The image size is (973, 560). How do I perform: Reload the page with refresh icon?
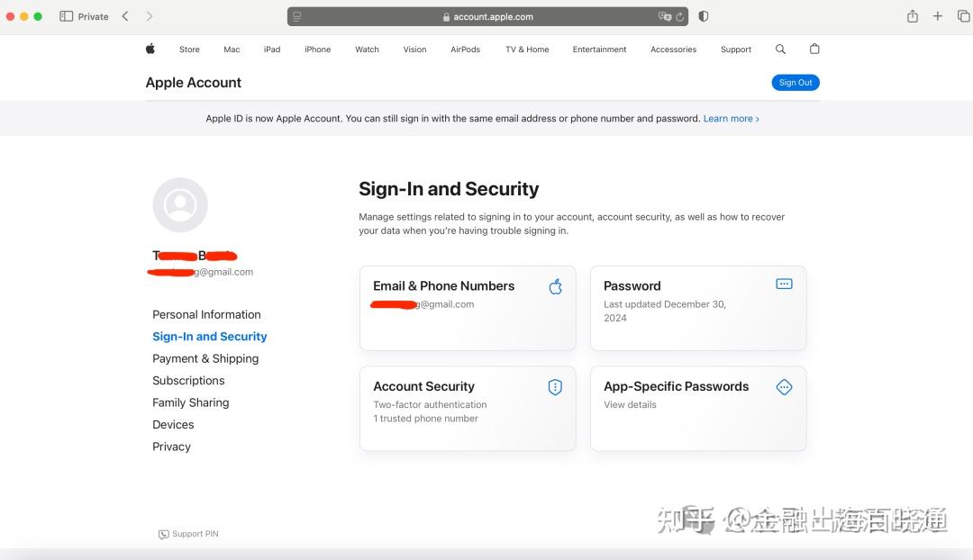(x=679, y=16)
